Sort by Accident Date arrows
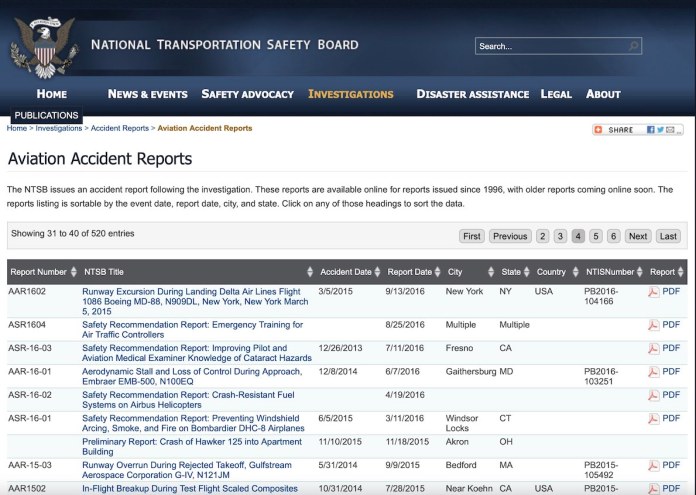The width and height of the screenshot is (696, 495). point(377,272)
